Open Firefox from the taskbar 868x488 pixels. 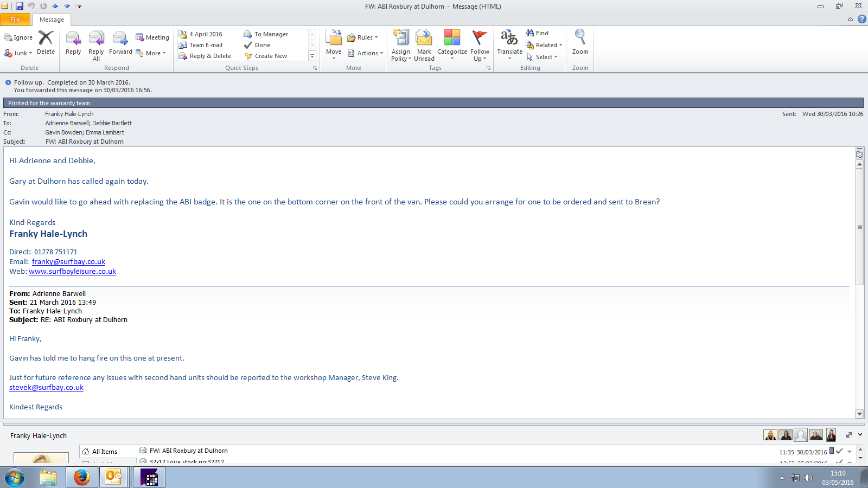pos(82,478)
